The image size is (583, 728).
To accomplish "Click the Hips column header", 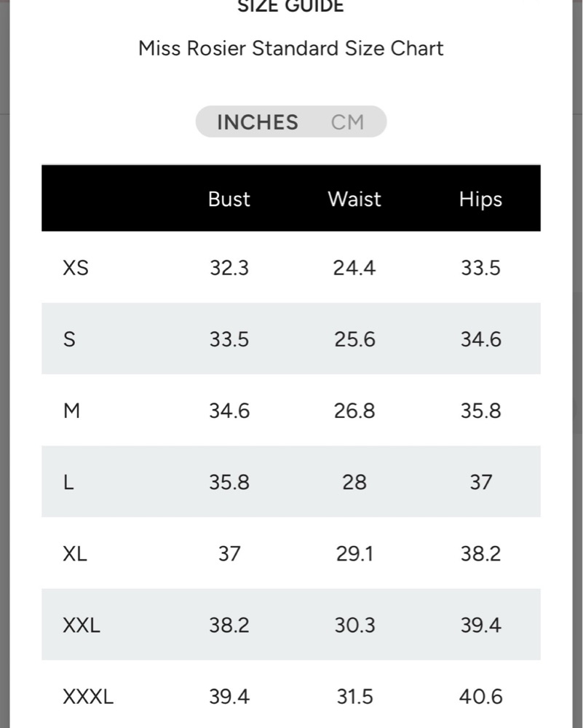I will point(480,199).
